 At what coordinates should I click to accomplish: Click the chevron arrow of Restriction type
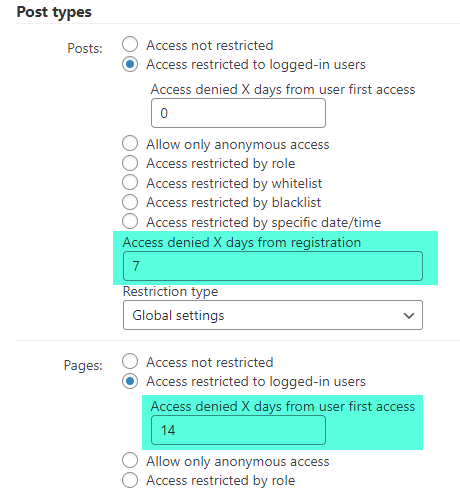pos(409,316)
